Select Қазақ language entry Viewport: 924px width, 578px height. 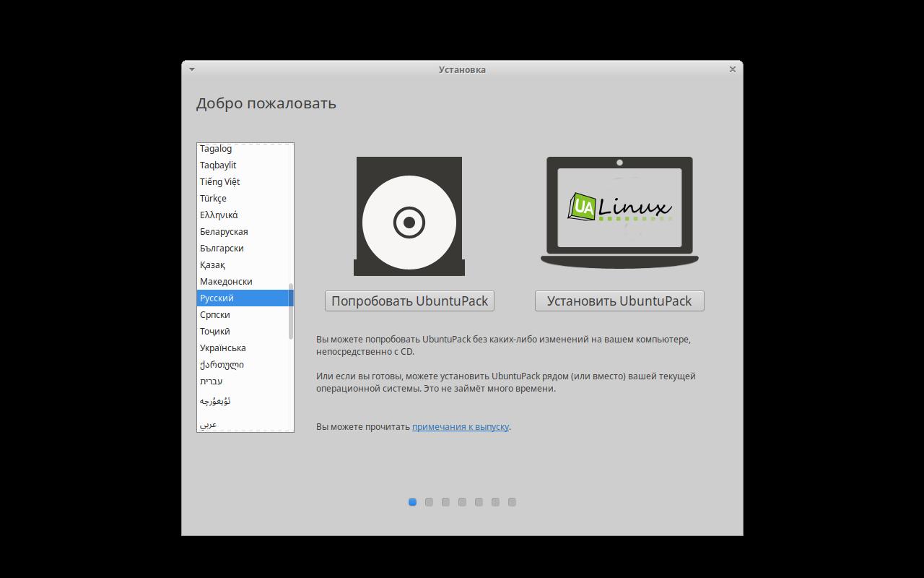pos(243,265)
